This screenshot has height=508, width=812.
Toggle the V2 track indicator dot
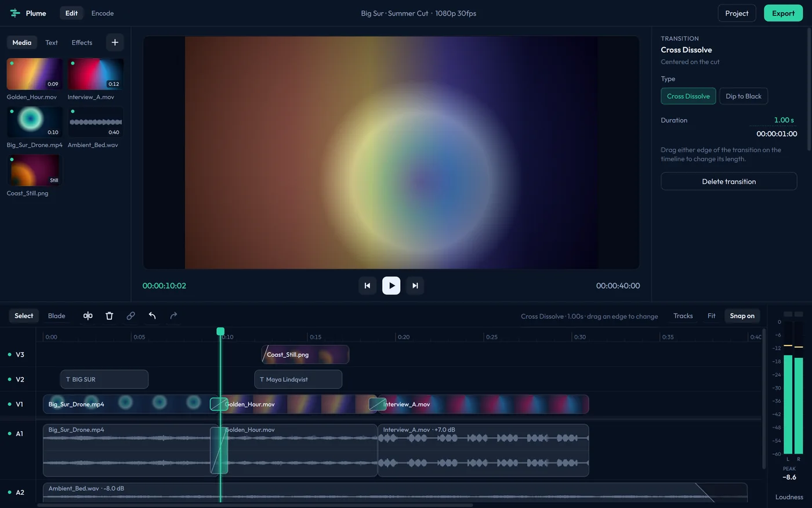tap(9, 379)
